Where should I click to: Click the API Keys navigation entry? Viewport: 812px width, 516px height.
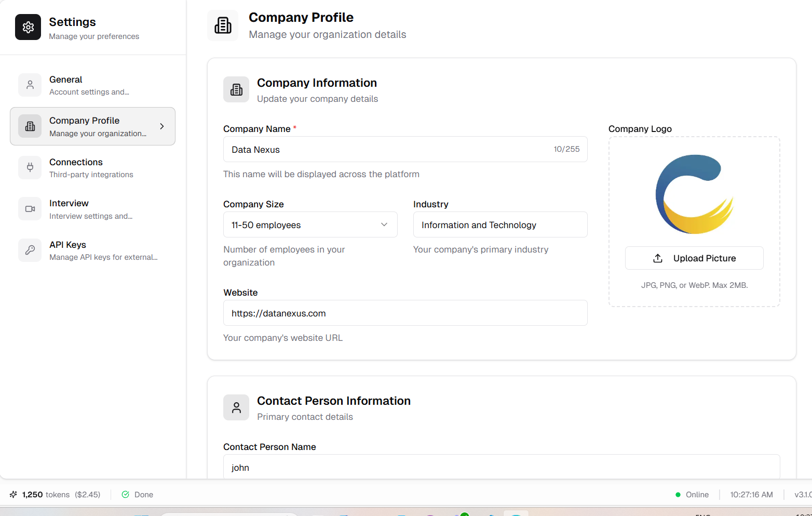[x=92, y=250]
